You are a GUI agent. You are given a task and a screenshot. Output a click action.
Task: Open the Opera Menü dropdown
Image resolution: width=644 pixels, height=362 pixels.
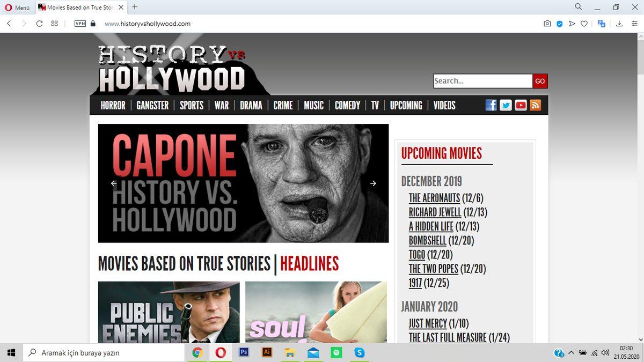pos(17,7)
